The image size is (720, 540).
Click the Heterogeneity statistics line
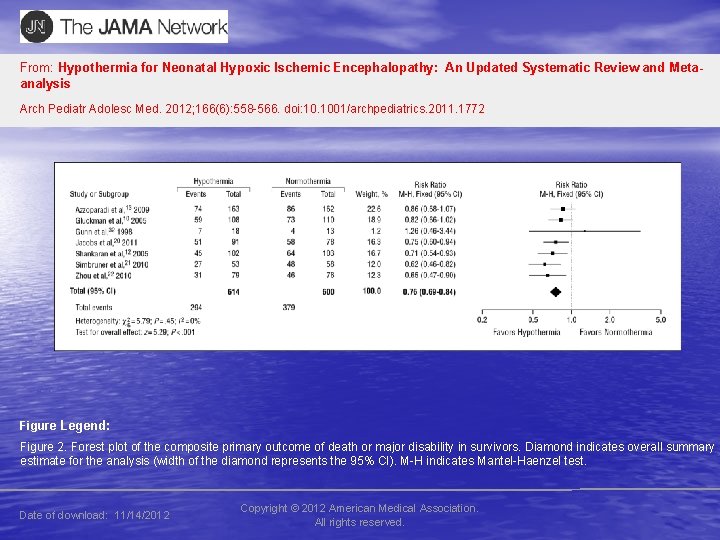138,321
